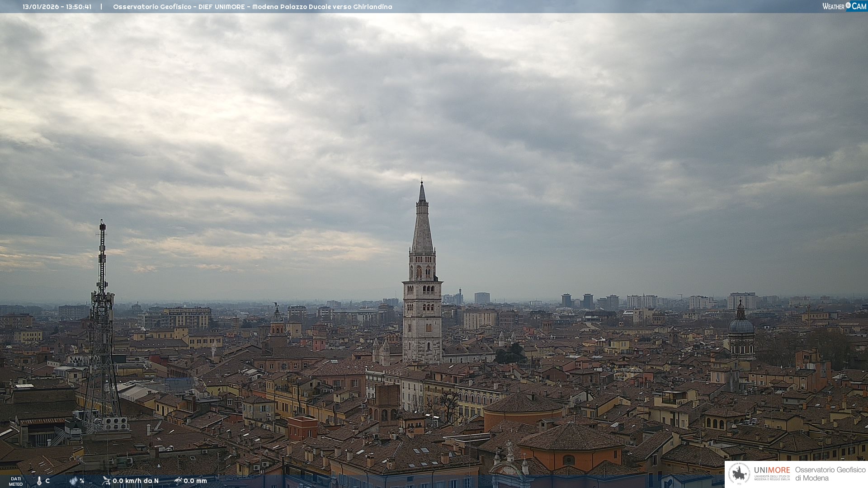
Task: Click the DATI METEO label
Action: (x=16, y=481)
